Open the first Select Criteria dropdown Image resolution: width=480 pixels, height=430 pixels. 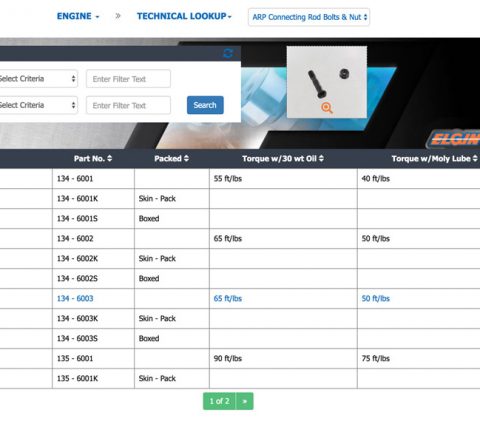pyautogui.click(x=38, y=79)
